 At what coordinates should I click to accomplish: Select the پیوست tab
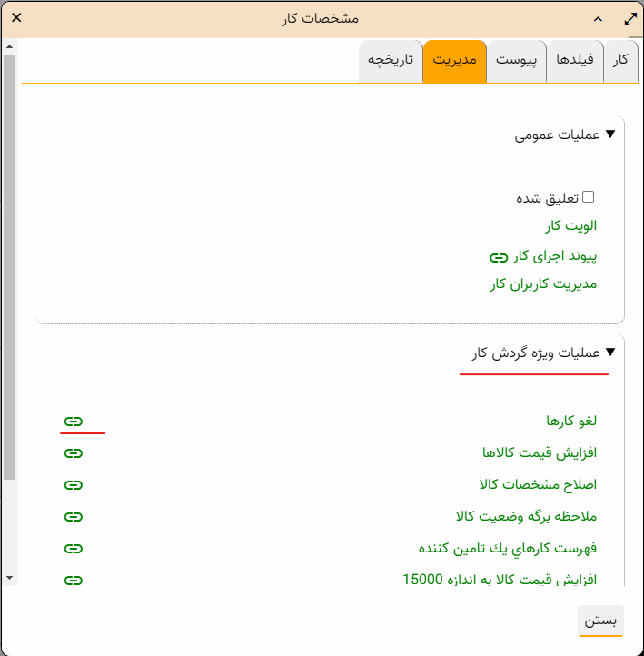[516, 60]
